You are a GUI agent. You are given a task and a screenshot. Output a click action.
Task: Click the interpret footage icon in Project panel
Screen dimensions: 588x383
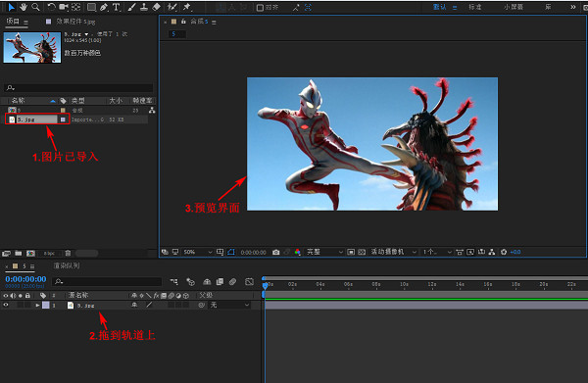tap(6, 254)
